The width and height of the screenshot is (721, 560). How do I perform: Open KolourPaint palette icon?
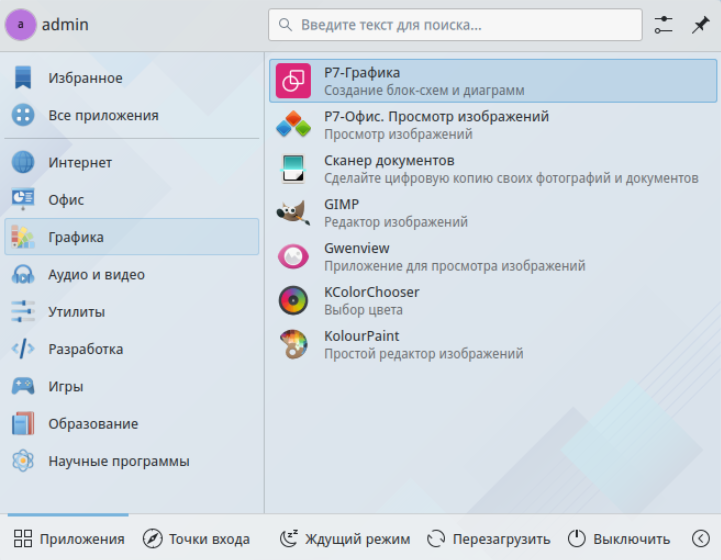click(293, 344)
